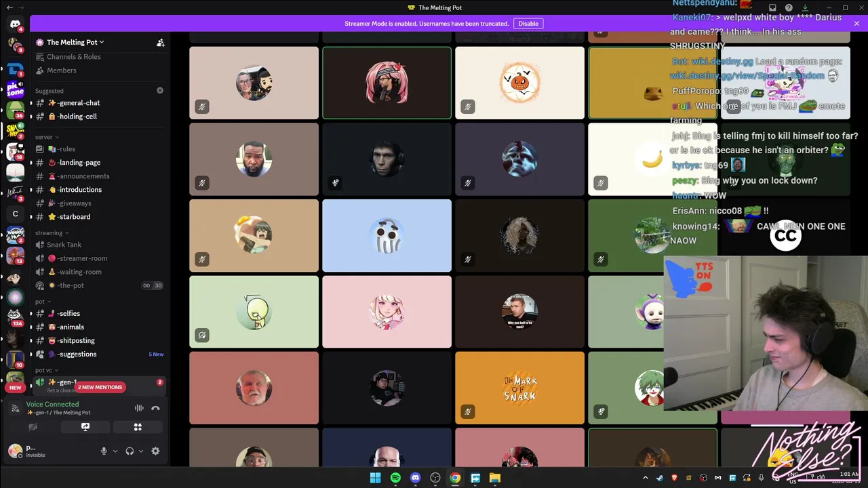Screen dimensions: 868x488
Task: Open OBS Studio from the taskbar
Action: pyautogui.click(x=435, y=478)
